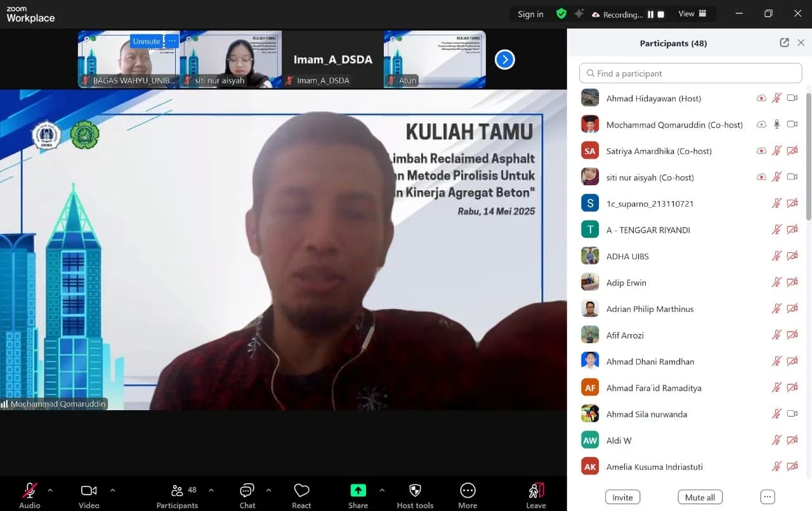This screenshot has width=812, height=511.
Task: Close the Participants panel
Action: pos(801,43)
